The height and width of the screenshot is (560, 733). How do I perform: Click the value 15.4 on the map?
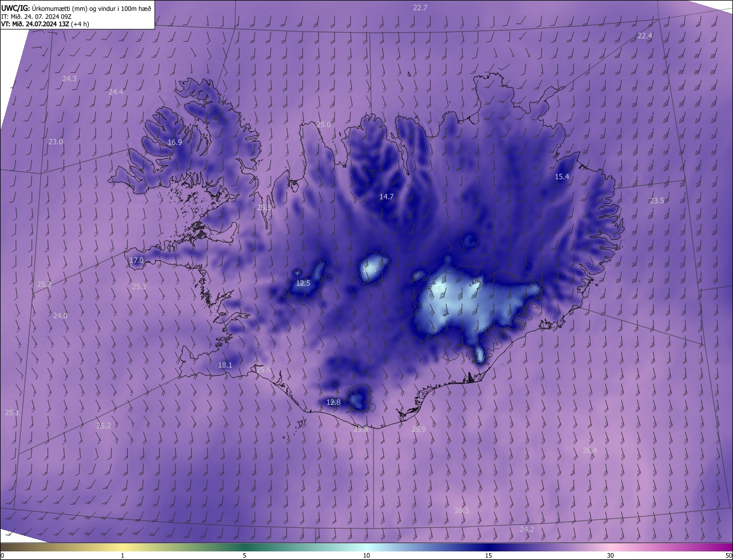(x=562, y=176)
